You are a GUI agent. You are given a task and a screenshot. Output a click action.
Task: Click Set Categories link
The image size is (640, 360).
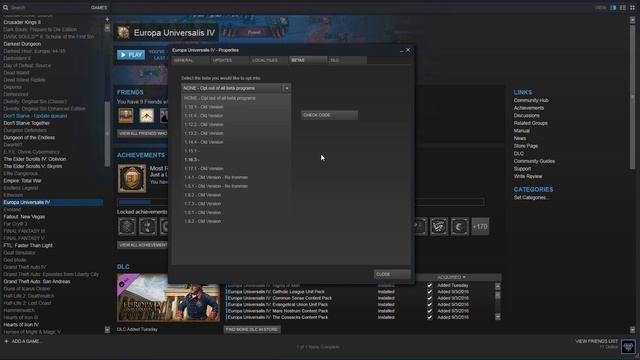click(531, 198)
